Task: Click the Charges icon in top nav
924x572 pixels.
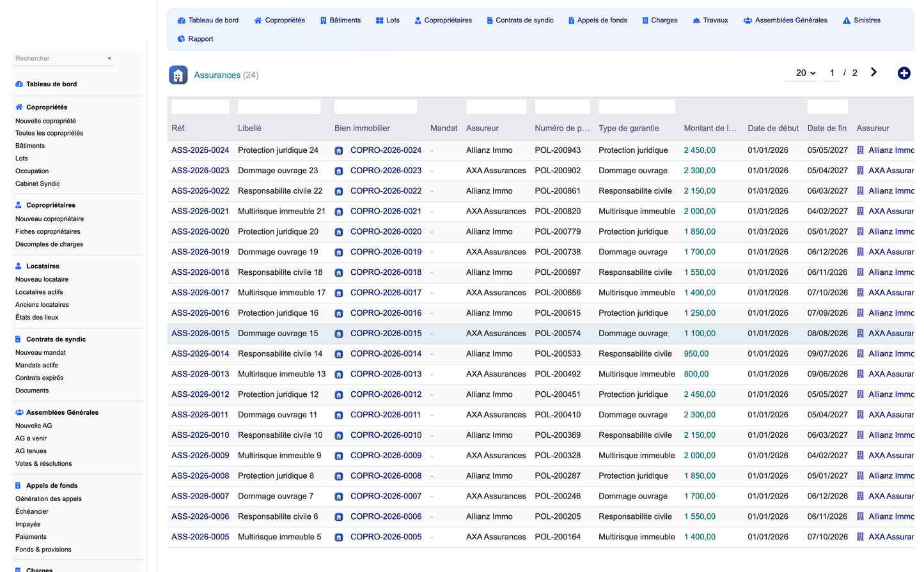Action: pos(645,20)
